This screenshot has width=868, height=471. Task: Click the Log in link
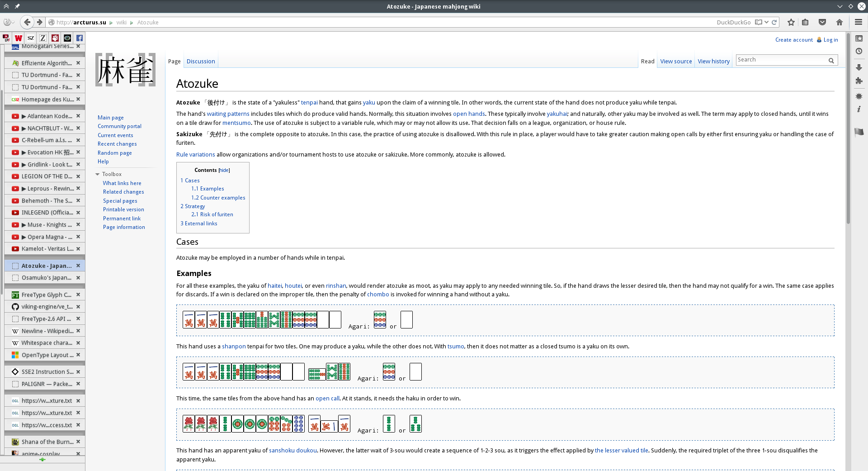pyautogui.click(x=830, y=40)
